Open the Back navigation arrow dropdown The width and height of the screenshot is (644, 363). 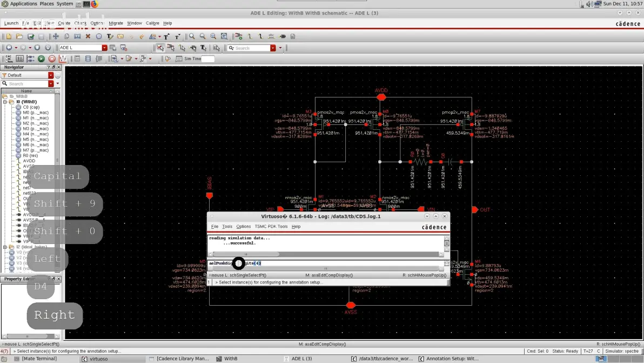coord(16,48)
